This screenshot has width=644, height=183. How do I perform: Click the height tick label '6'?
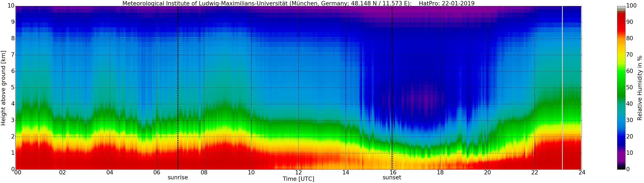13,71
